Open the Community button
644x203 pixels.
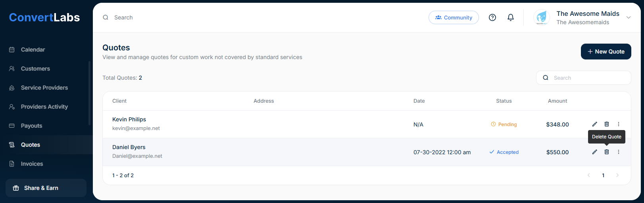pos(454,17)
